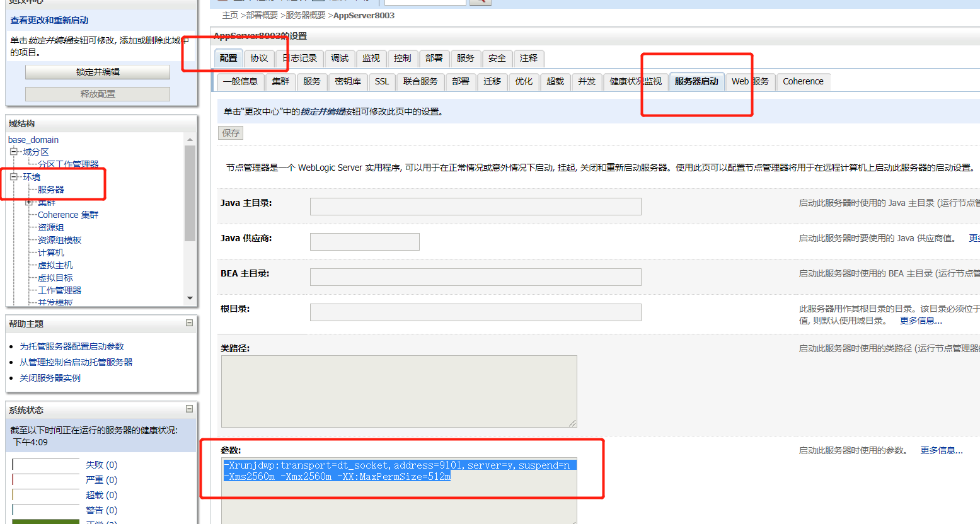Click 超载 (0) health status link
Image resolution: width=980 pixels, height=524 pixels.
click(x=101, y=495)
